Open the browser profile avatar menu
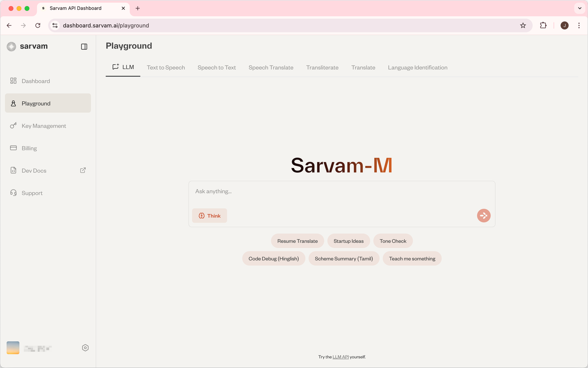This screenshot has height=368, width=588. 564,25
